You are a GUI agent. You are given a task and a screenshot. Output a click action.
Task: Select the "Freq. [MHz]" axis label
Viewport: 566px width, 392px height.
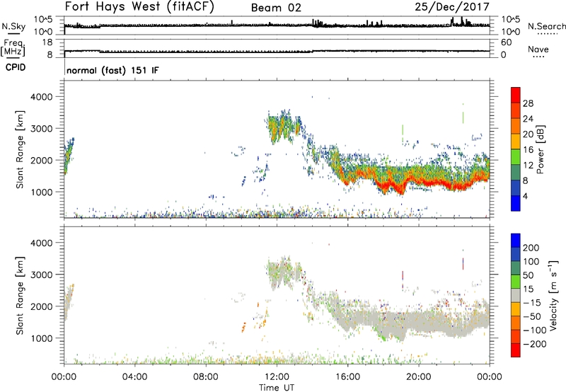[13, 48]
